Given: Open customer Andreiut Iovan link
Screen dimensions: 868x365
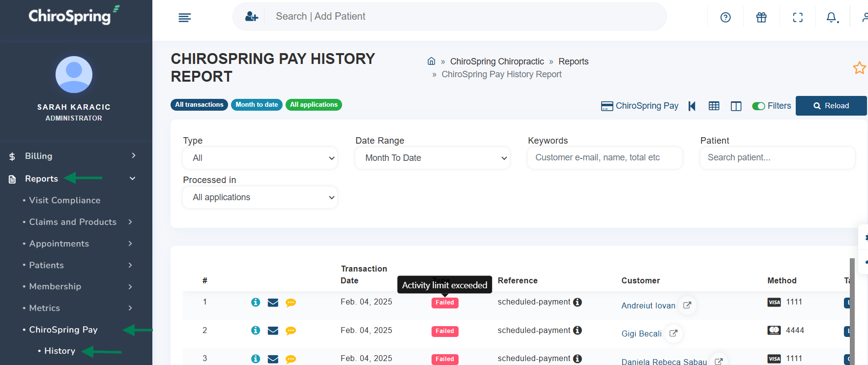Looking at the screenshot, I should pyautogui.click(x=648, y=305).
